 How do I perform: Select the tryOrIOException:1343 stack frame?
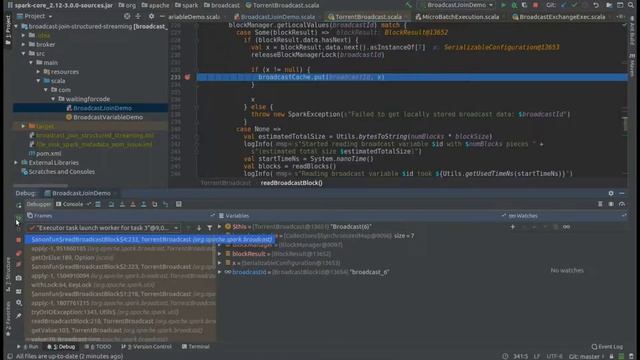[120, 312]
